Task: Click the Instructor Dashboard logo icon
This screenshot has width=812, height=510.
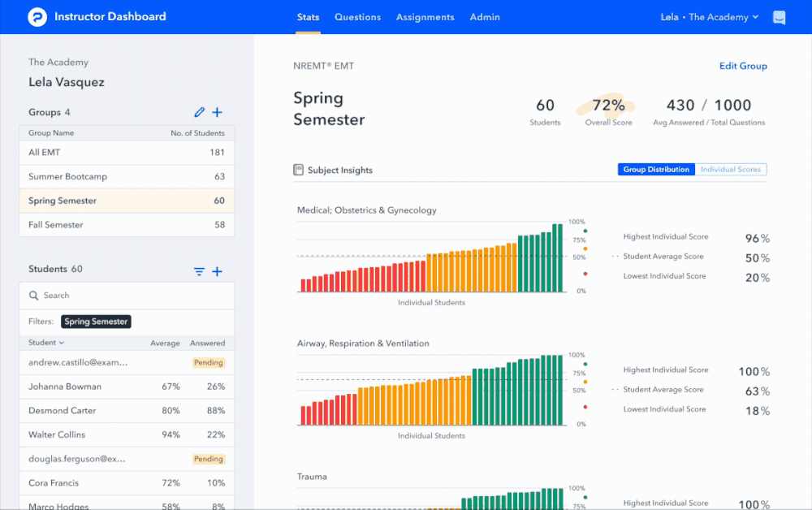Action: (x=37, y=17)
